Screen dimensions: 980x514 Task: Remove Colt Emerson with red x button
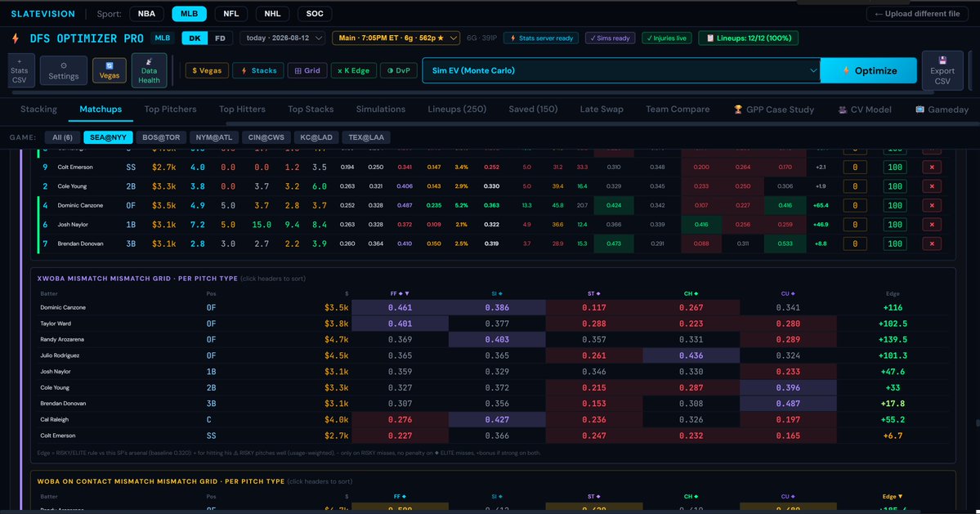click(x=931, y=168)
